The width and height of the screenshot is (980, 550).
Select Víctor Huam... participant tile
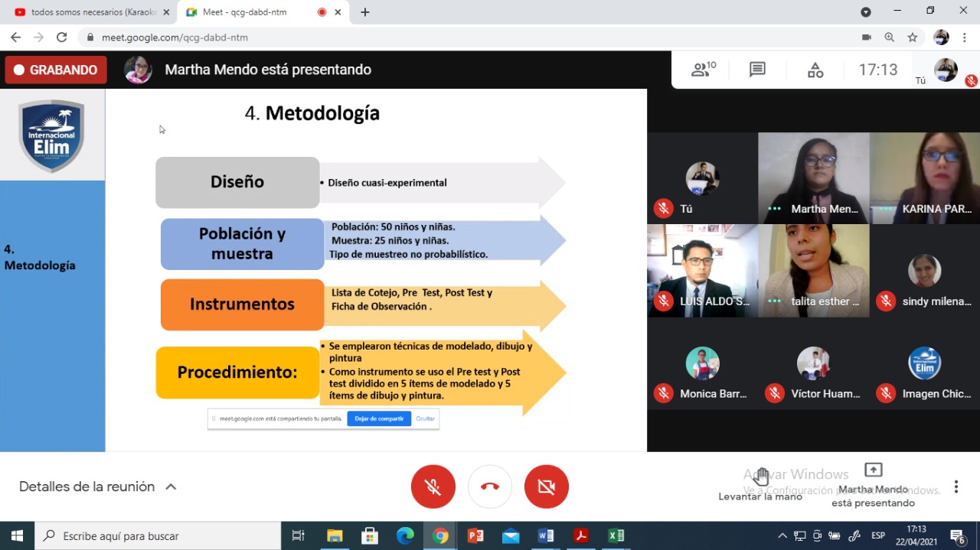pyautogui.click(x=814, y=363)
